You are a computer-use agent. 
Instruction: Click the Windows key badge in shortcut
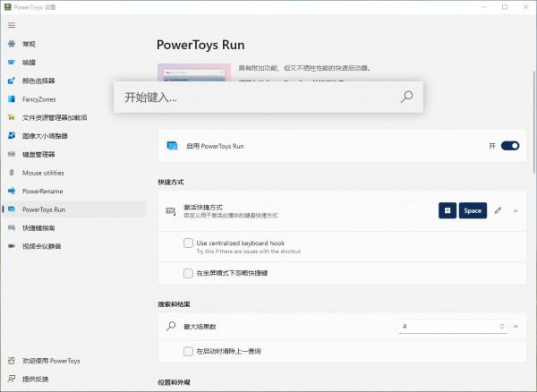click(447, 210)
